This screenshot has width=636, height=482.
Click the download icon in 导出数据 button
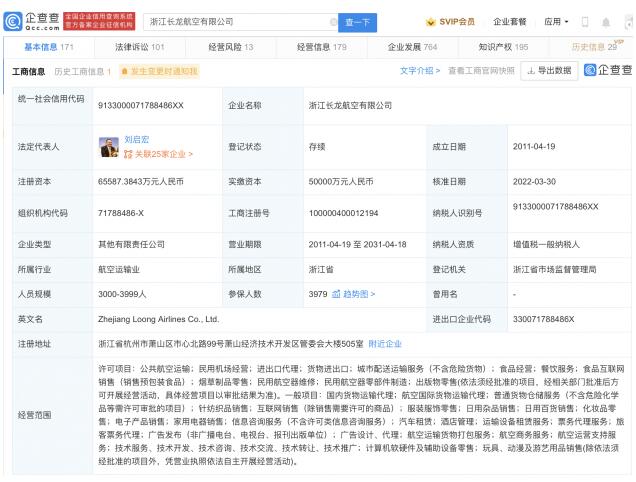531,71
